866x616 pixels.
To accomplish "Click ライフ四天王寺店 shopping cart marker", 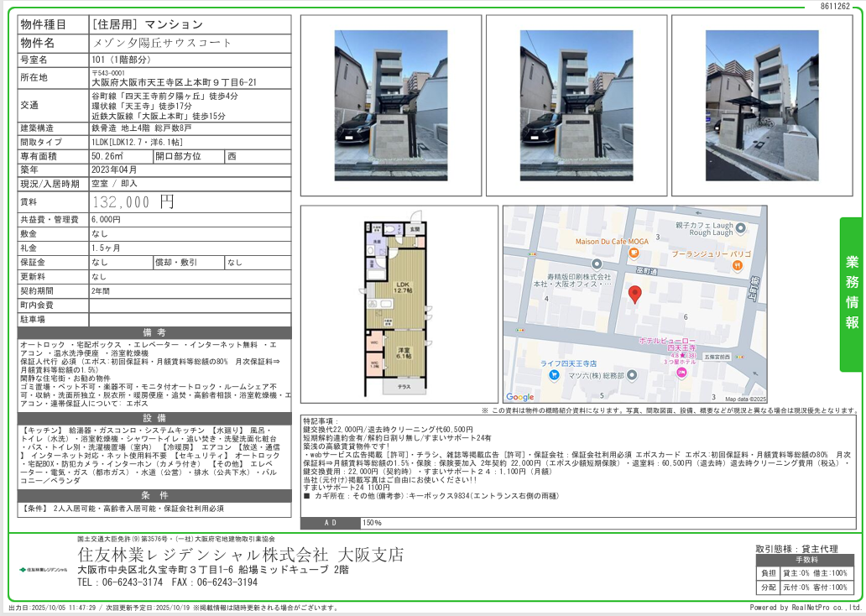I will (x=555, y=374).
